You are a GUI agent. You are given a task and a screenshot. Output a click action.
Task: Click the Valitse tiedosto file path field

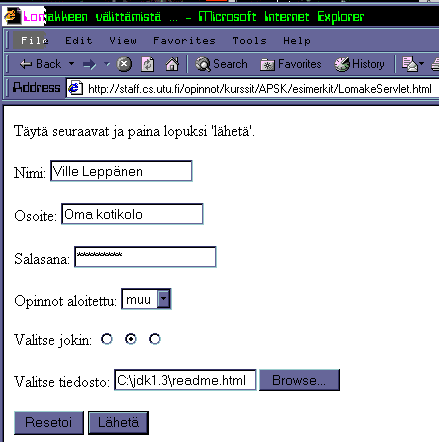coord(185,380)
